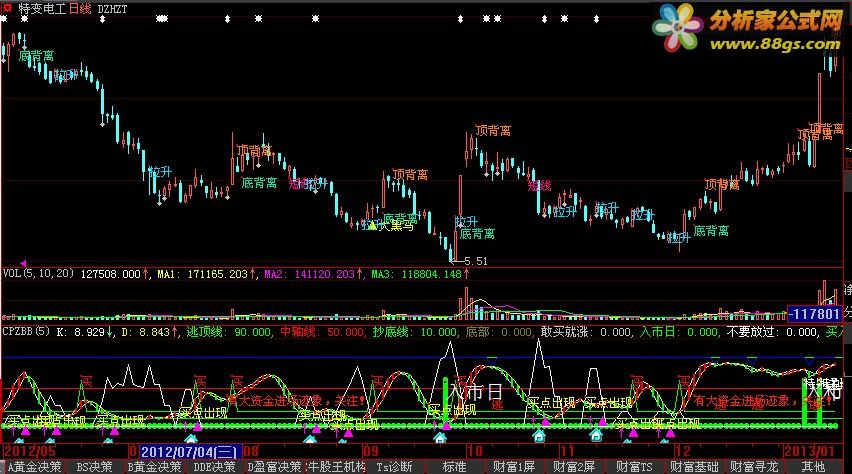Screen dimensions: 852x474
Task: Click the D: 8.843 reading
Action: (146, 332)
